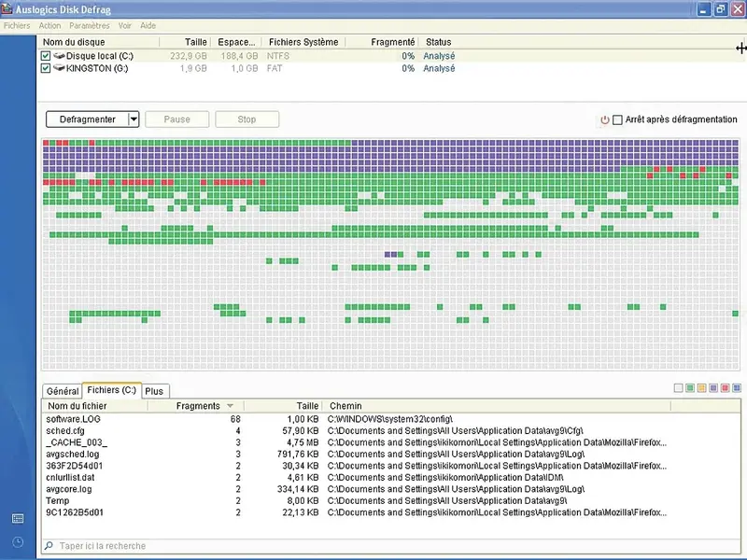The width and height of the screenshot is (747, 560).
Task: Click the Pause button
Action: [x=176, y=119]
